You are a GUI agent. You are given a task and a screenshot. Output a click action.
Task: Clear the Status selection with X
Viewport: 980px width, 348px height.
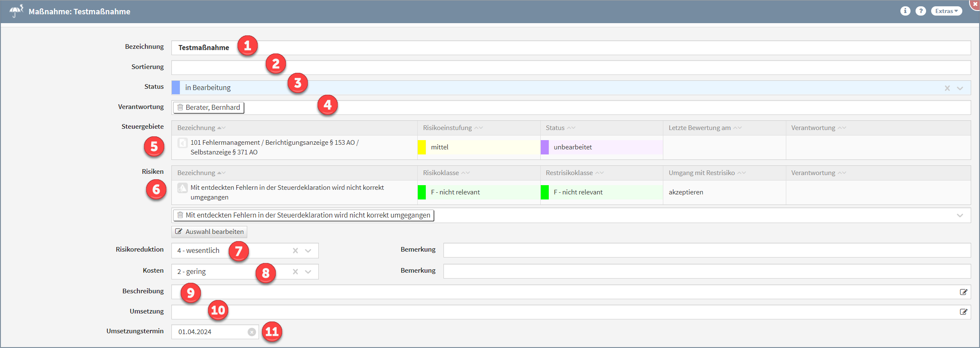click(x=947, y=88)
